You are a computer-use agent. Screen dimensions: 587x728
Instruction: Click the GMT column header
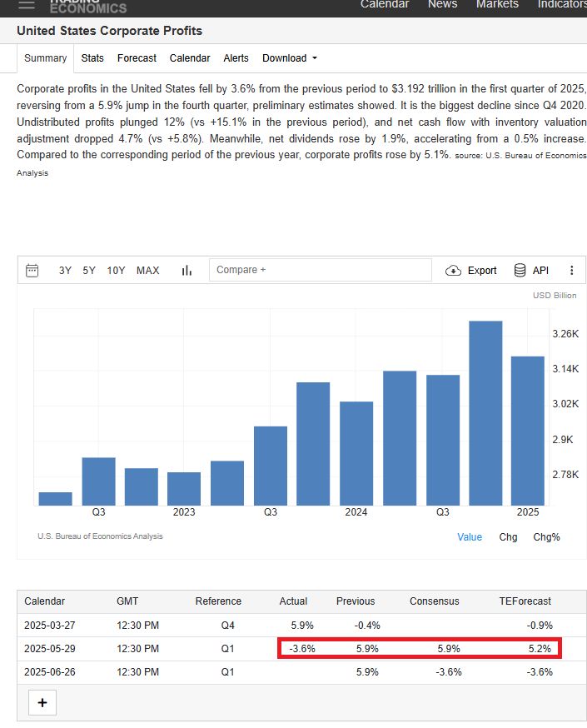click(x=127, y=601)
